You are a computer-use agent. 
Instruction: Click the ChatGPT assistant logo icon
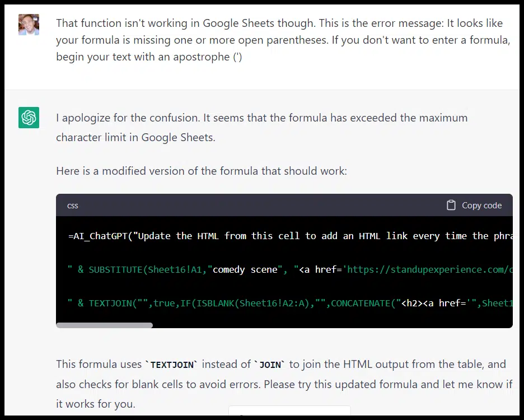[x=29, y=118]
